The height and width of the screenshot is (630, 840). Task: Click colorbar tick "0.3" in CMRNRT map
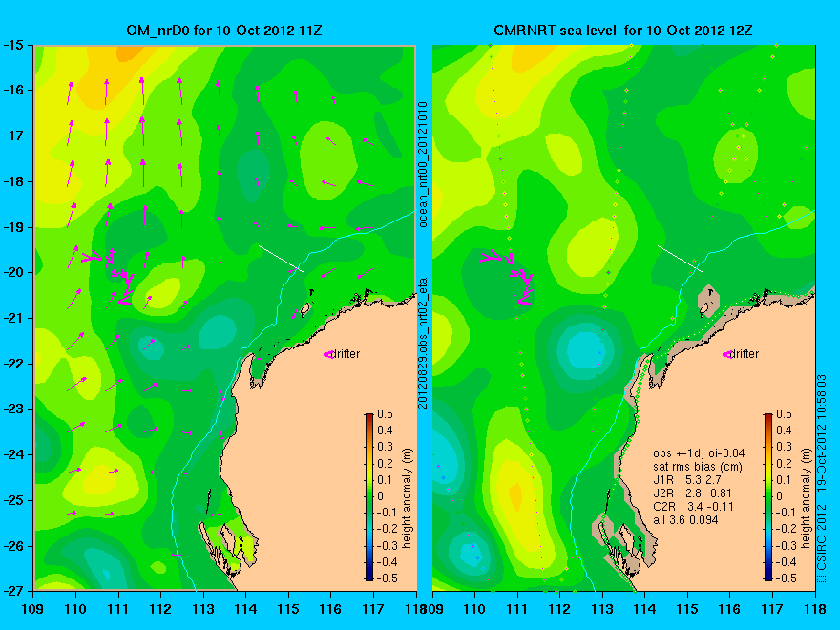784,447
